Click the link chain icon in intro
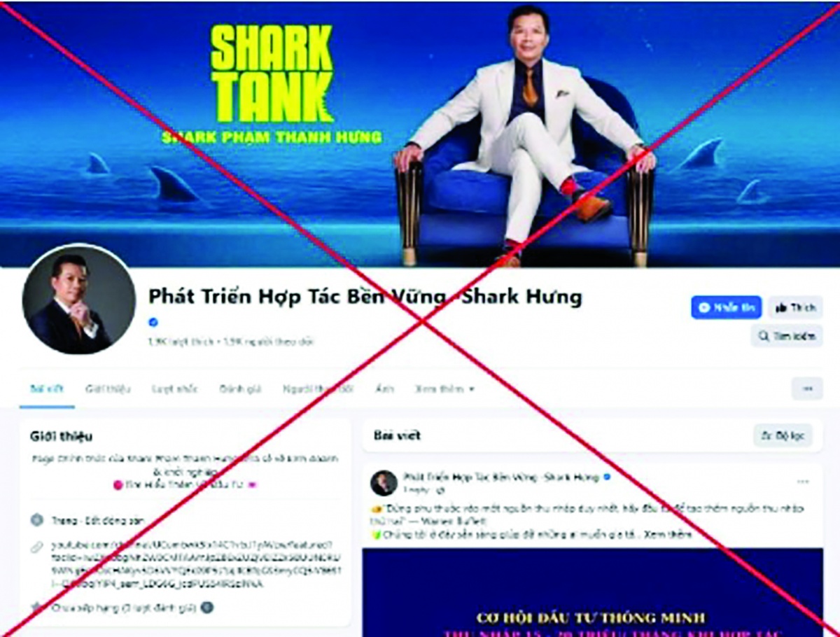This screenshot has width=840, height=637. coord(37,547)
